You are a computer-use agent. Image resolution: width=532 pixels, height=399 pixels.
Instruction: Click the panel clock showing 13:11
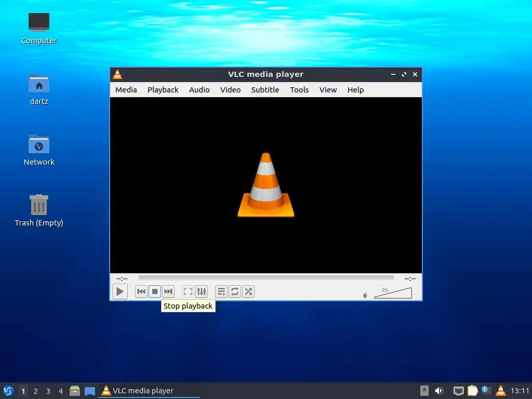click(x=520, y=391)
